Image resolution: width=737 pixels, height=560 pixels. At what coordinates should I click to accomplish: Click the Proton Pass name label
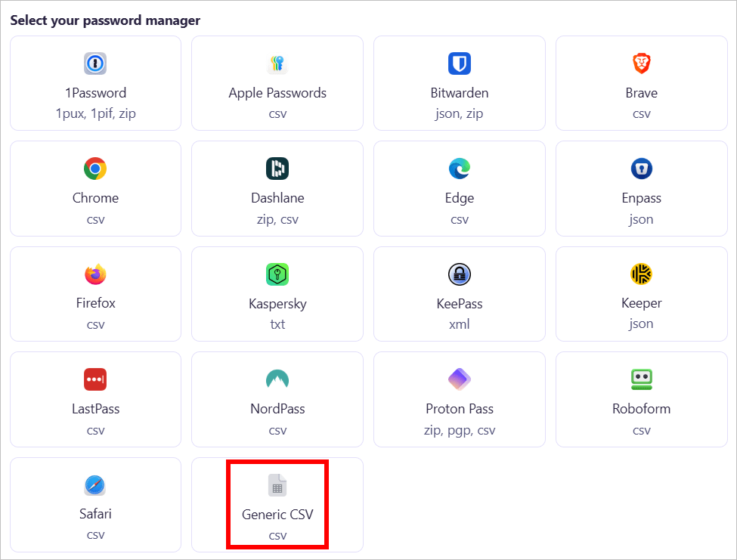click(x=460, y=409)
